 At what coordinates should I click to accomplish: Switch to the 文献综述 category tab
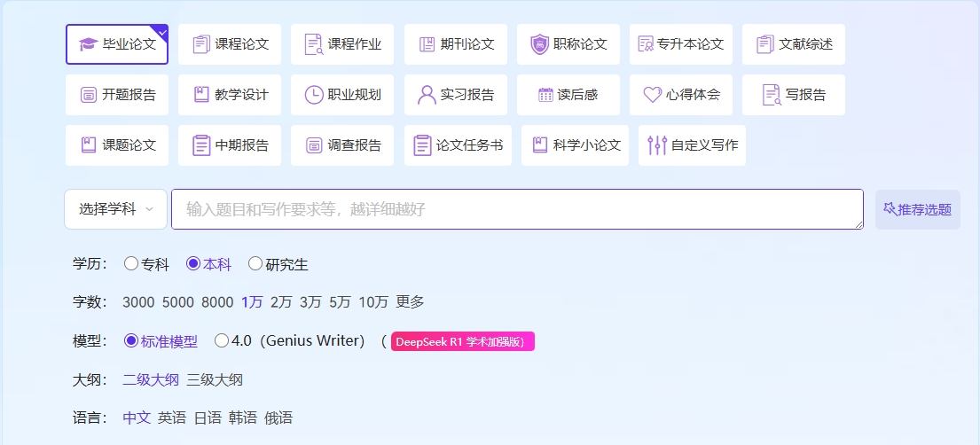pyautogui.click(x=795, y=44)
